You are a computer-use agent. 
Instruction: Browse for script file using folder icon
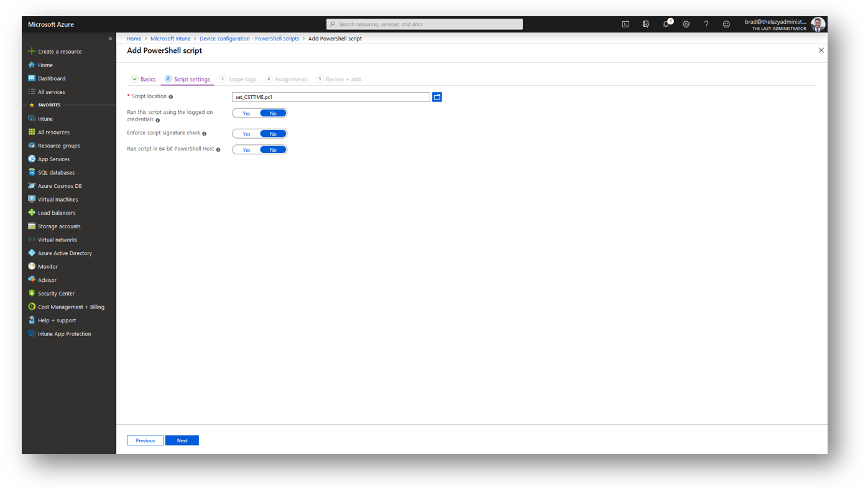click(x=437, y=97)
